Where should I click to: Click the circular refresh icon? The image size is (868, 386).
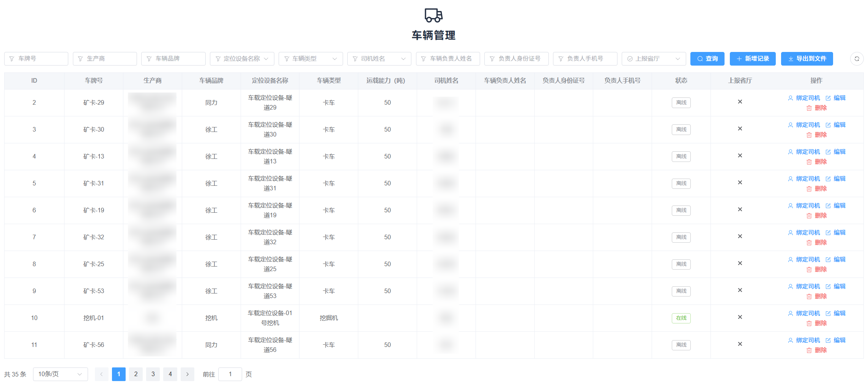click(x=857, y=59)
